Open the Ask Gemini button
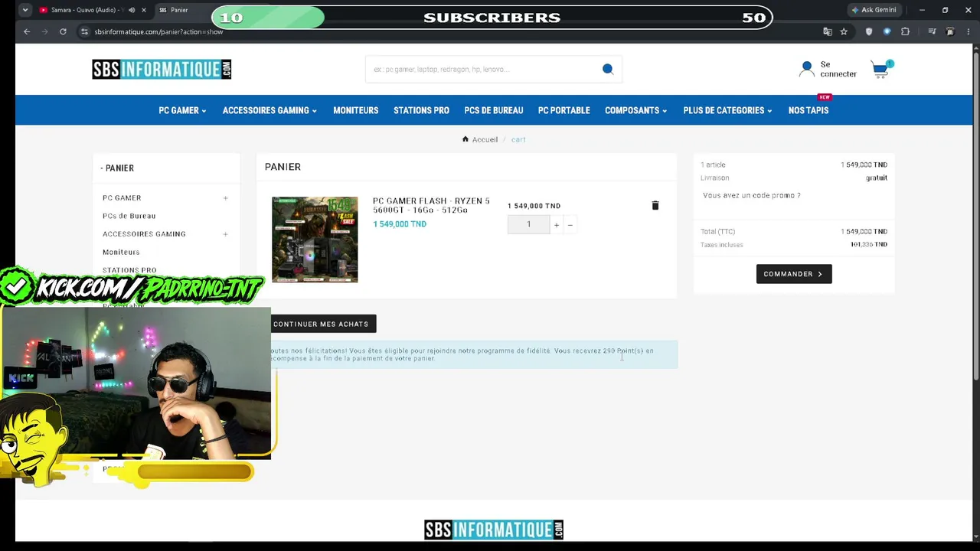980x551 pixels. [x=874, y=10]
